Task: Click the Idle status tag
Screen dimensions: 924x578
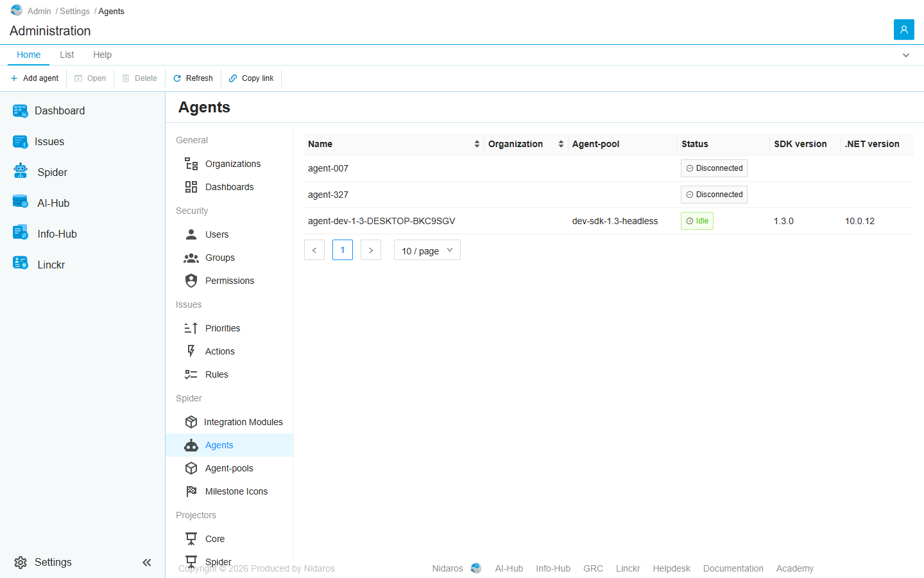Action: tap(697, 221)
